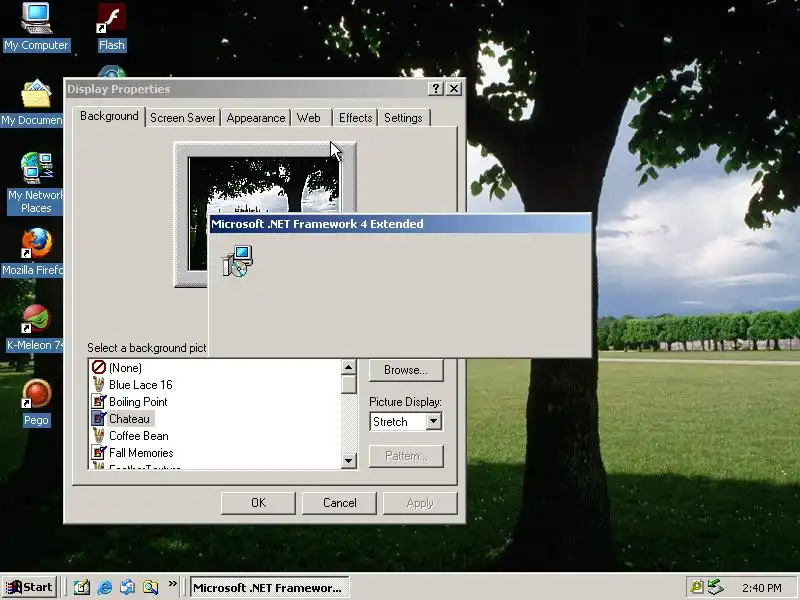Select Fall Memories in wallpaper list
The height and width of the screenshot is (600, 800).
tap(141, 453)
